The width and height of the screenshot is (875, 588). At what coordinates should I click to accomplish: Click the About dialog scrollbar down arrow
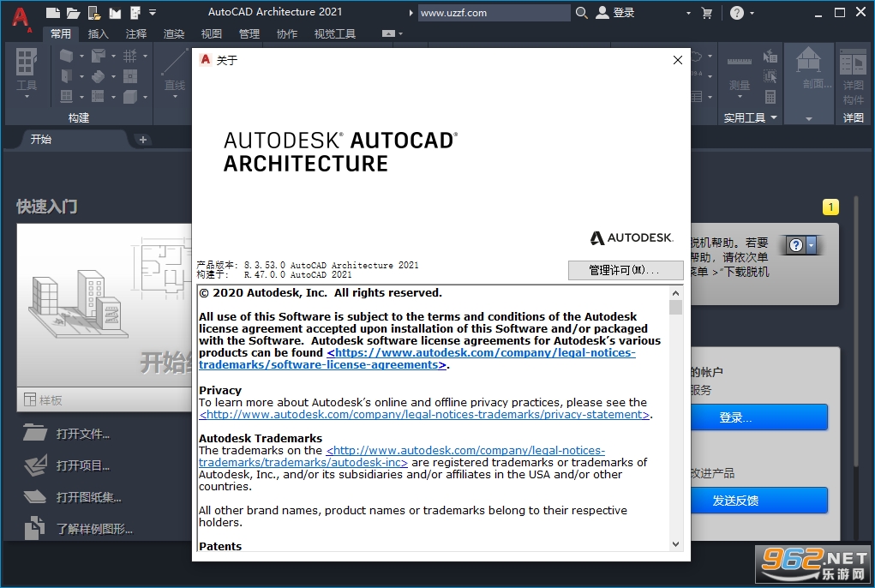[675, 544]
